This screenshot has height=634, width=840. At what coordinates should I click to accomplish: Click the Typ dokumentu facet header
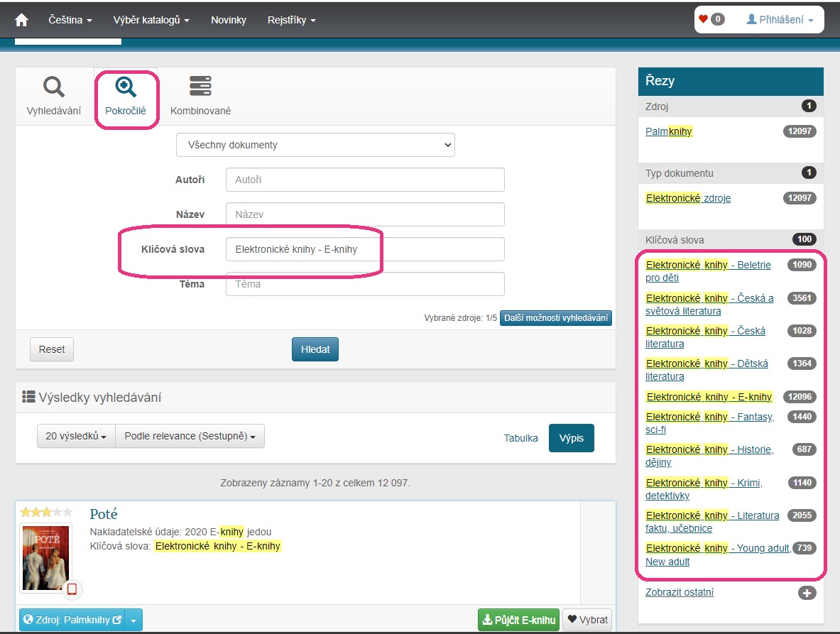(731, 173)
